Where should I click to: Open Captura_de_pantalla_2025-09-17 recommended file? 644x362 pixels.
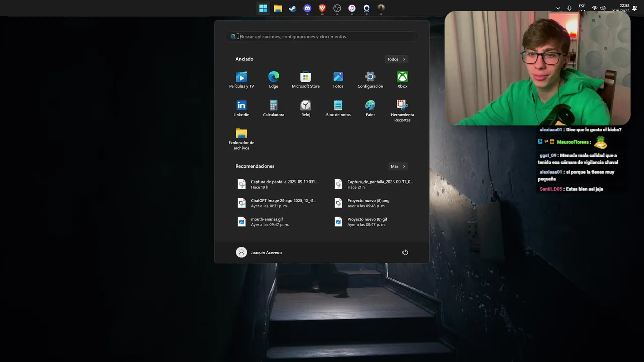[x=375, y=184]
